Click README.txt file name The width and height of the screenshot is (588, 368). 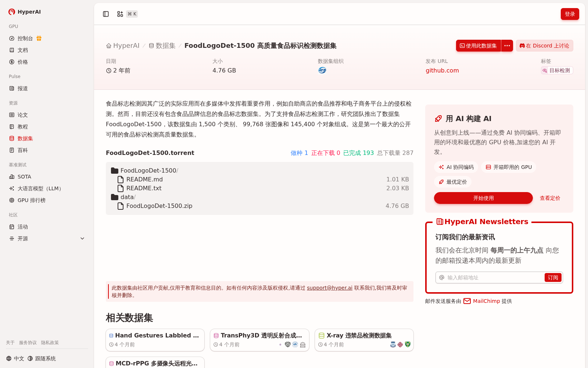tap(144, 188)
